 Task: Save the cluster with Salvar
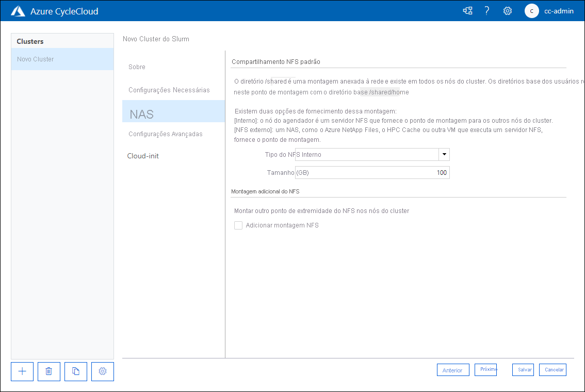[523, 369]
